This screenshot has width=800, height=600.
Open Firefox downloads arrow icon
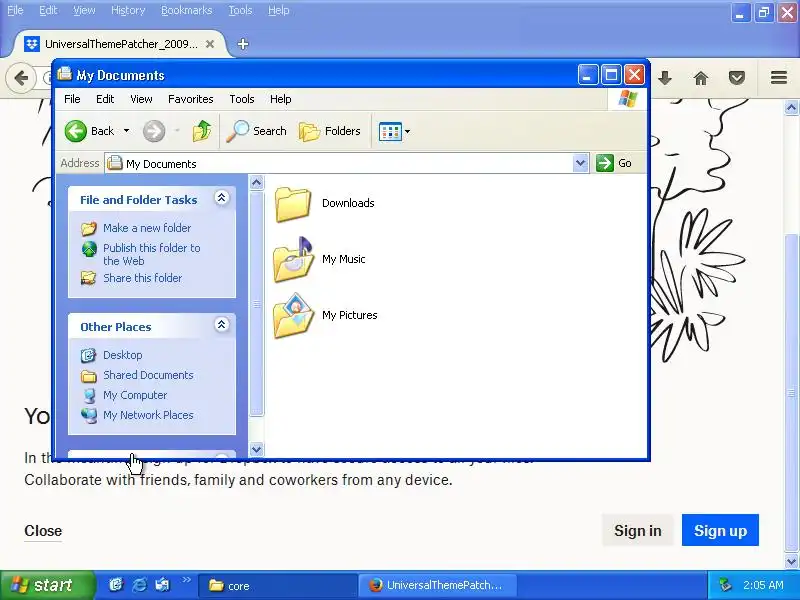pyautogui.click(x=665, y=78)
